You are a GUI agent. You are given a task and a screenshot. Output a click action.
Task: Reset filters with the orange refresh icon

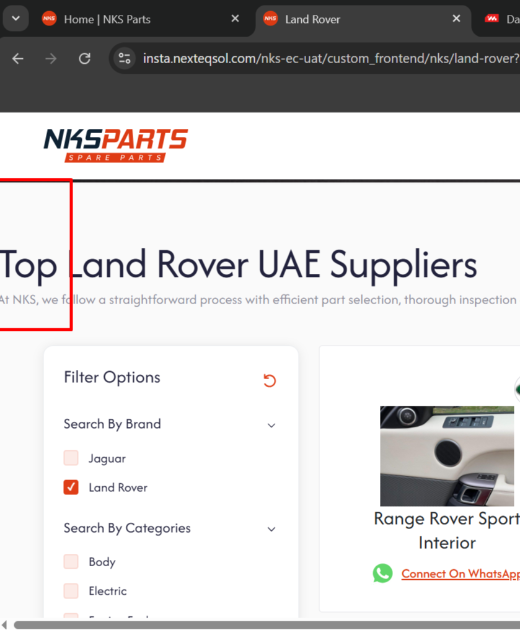(270, 380)
